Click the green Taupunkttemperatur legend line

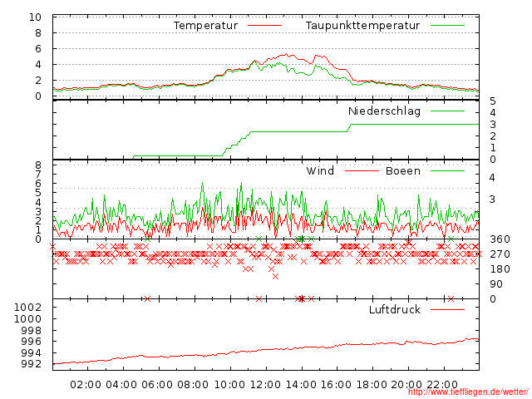point(447,26)
